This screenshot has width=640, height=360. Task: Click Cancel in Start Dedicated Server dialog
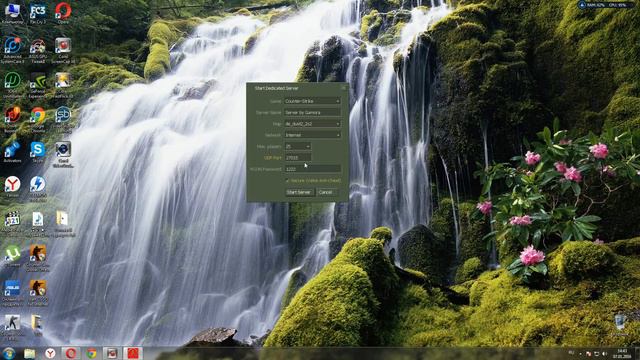(326, 192)
